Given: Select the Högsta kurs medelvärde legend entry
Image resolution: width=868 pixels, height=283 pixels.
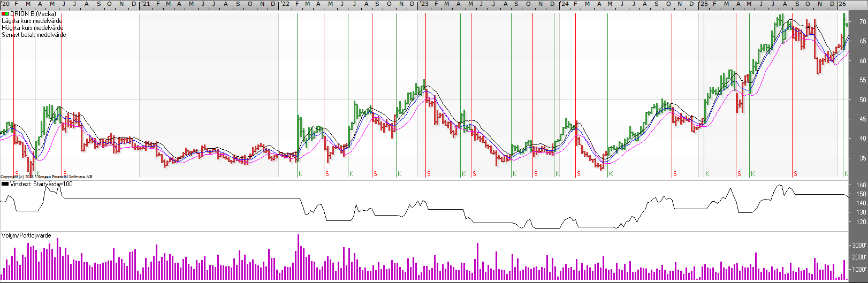Looking at the screenshot, I should 32,28.
